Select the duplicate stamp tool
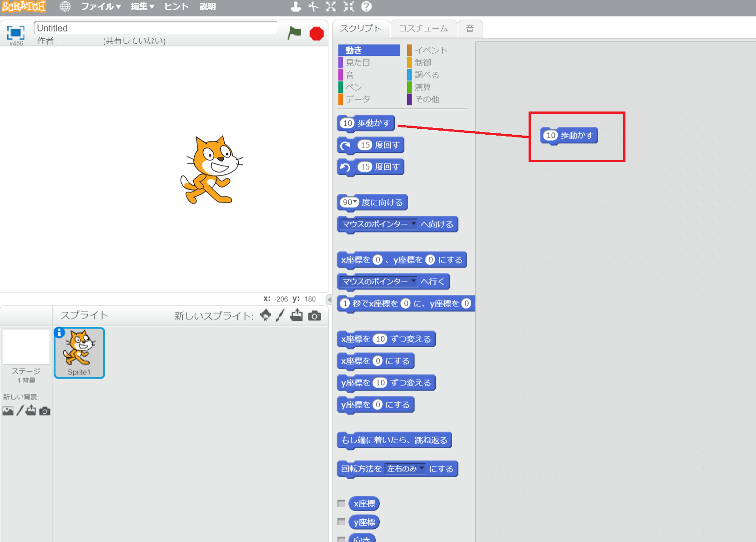Screen dimensions: 756x542 pyautogui.click(x=296, y=6)
